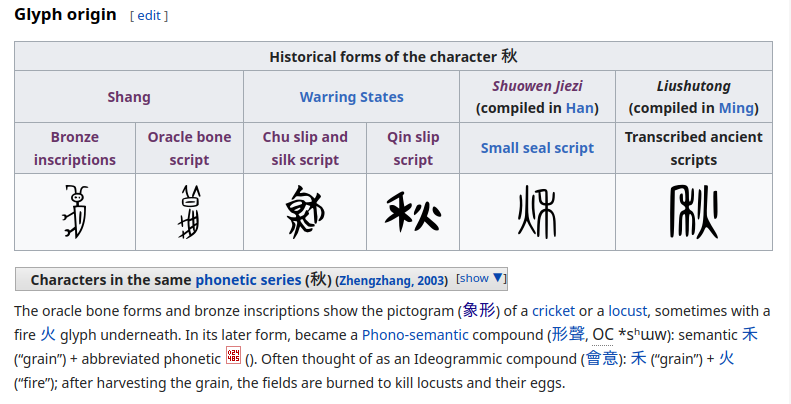Open the Qin slip script glyph image
The height and width of the screenshot is (404, 791).
click(413, 211)
